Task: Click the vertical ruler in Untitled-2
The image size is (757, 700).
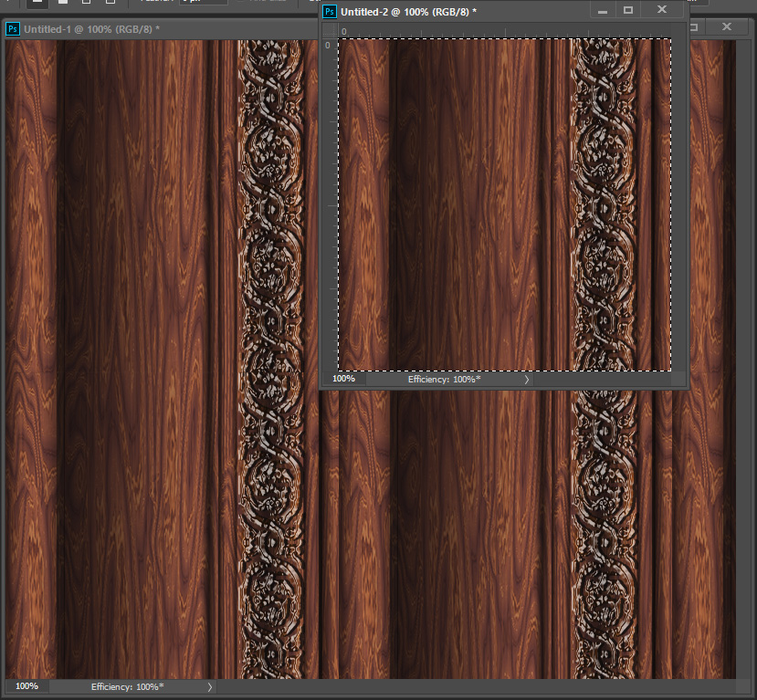Action: coord(329,201)
